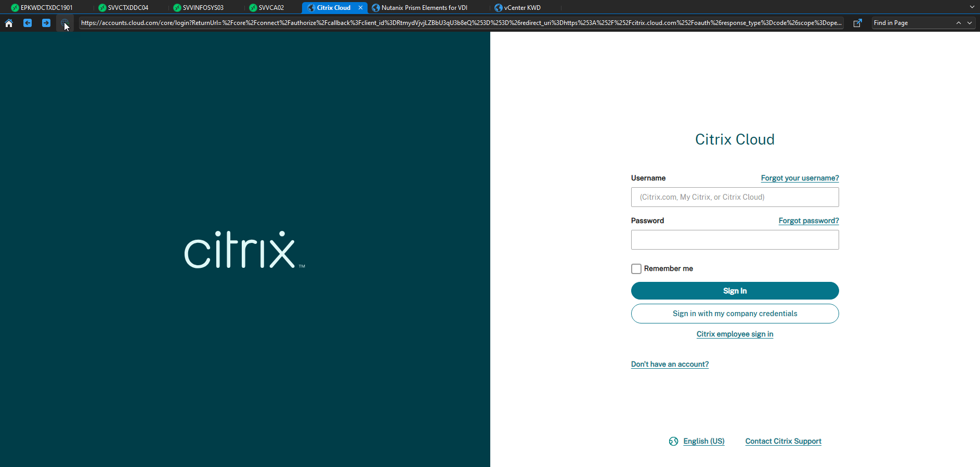
Task: Select the Citrix Cloud tab
Action: [334, 8]
